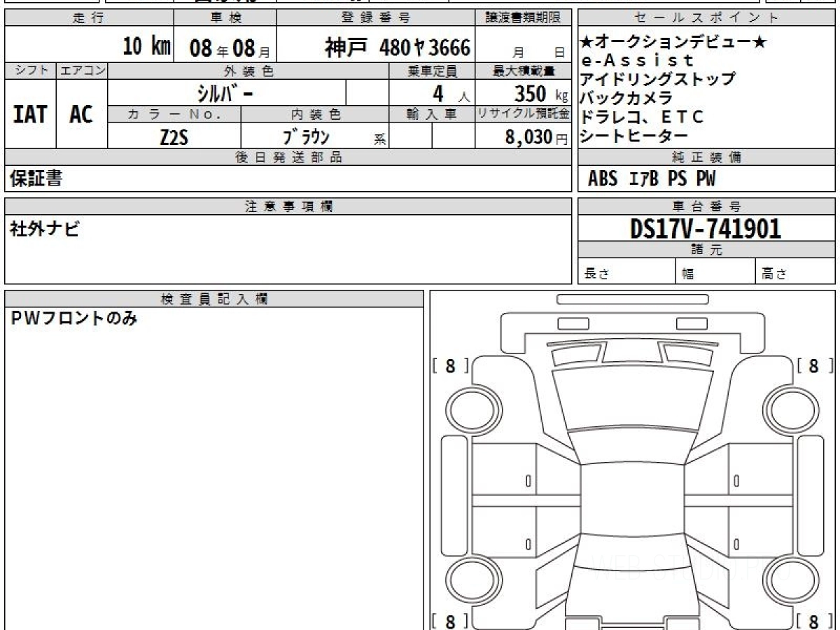Select the 車検 header cell
The height and width of the screenshot is (630, 840).
(225, 18)
